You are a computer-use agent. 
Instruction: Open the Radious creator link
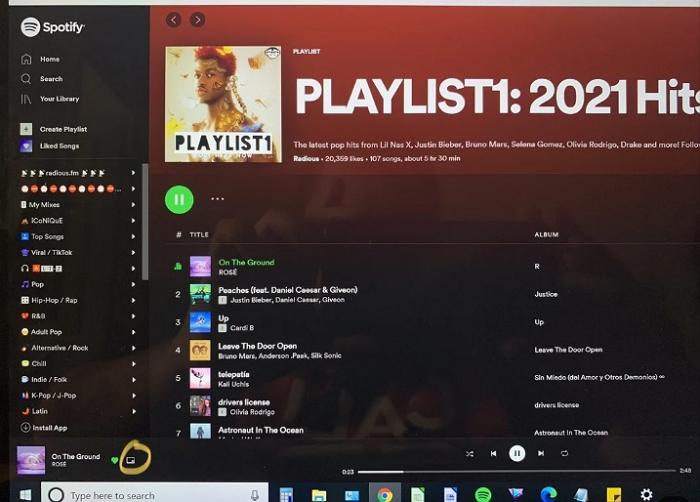coord(306,159)
